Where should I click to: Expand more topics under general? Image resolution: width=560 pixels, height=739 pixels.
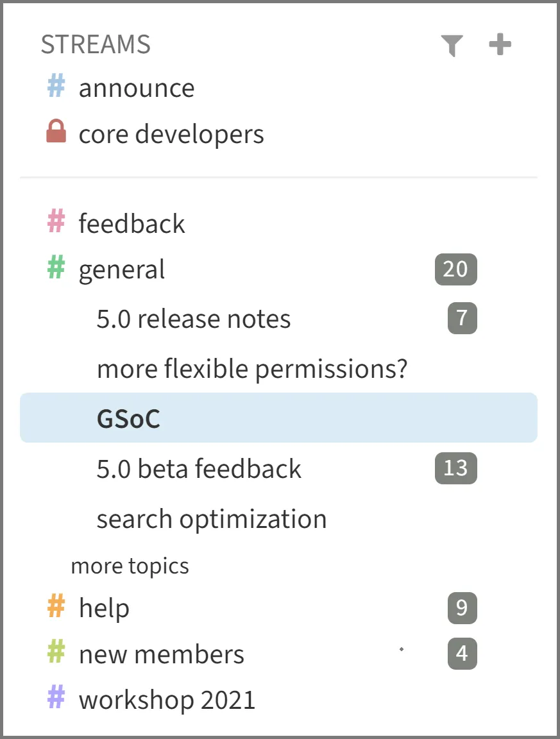click(130, 566)
